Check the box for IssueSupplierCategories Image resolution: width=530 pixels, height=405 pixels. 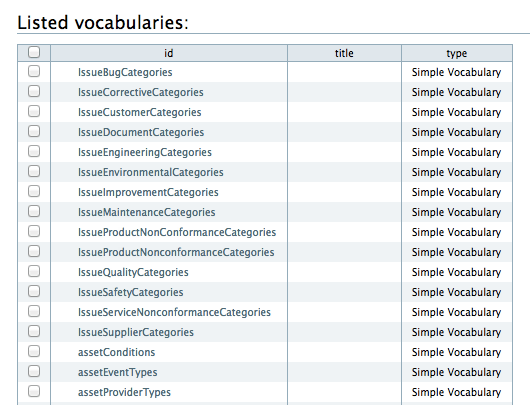pos(34,331)
